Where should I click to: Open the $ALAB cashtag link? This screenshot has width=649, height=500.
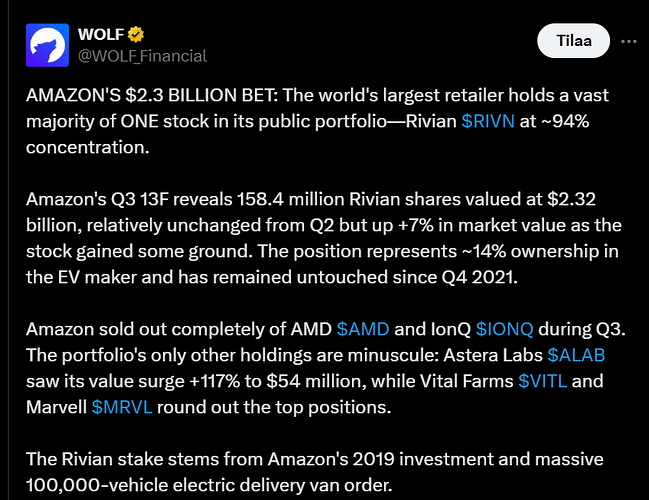click(x=576, y=355)
